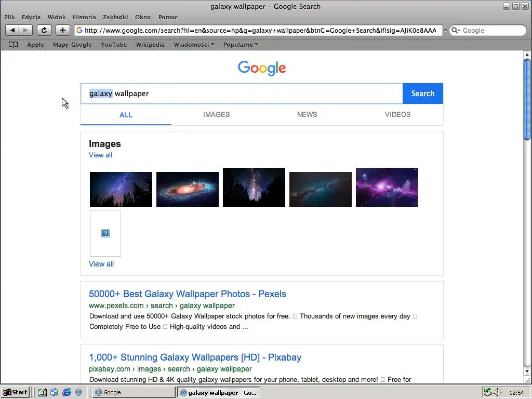The width and height of the screenshot is (532, 399).
Task: Click the scrollbar down arrow
Action: (527, 371)
